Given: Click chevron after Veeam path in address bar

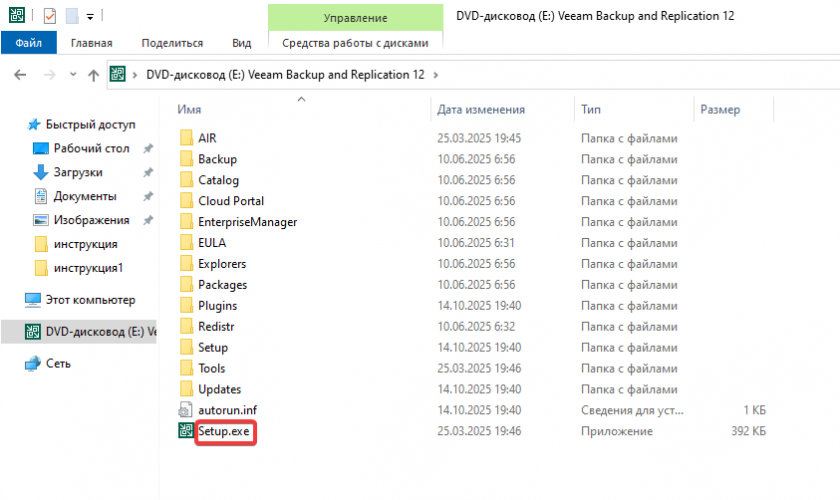Looking at the screenshot, I should (435, 75).
